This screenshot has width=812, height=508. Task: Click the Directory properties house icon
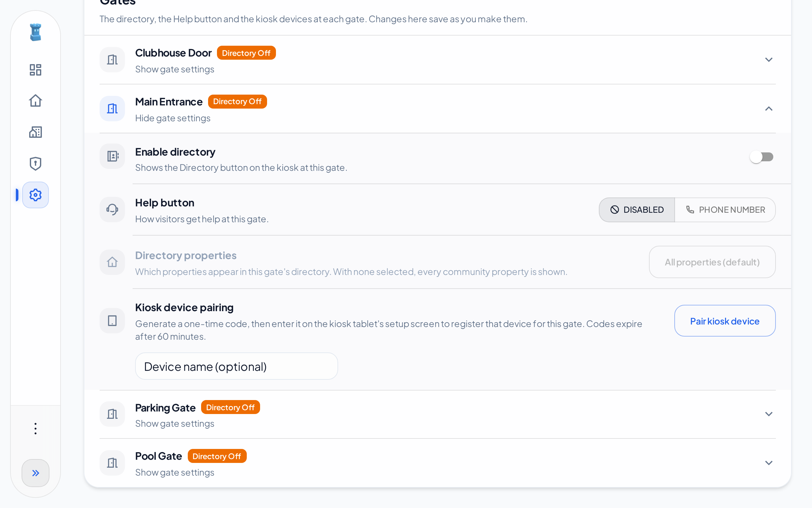112,262
